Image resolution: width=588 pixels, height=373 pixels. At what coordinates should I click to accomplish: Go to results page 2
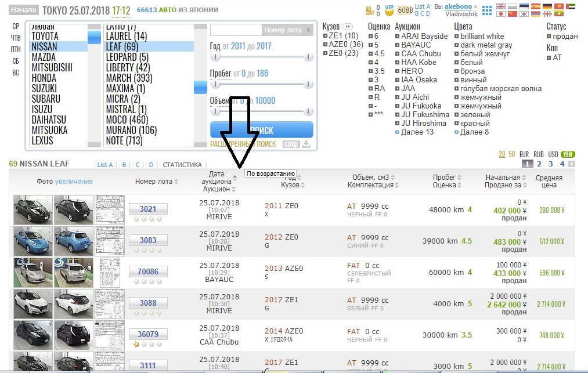coord(539,164)
